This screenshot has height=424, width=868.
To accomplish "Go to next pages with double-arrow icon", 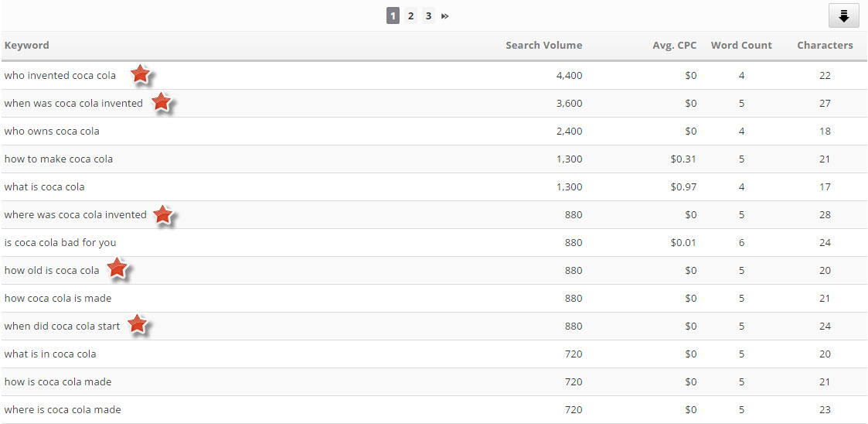I will click(x=445, y=15).
